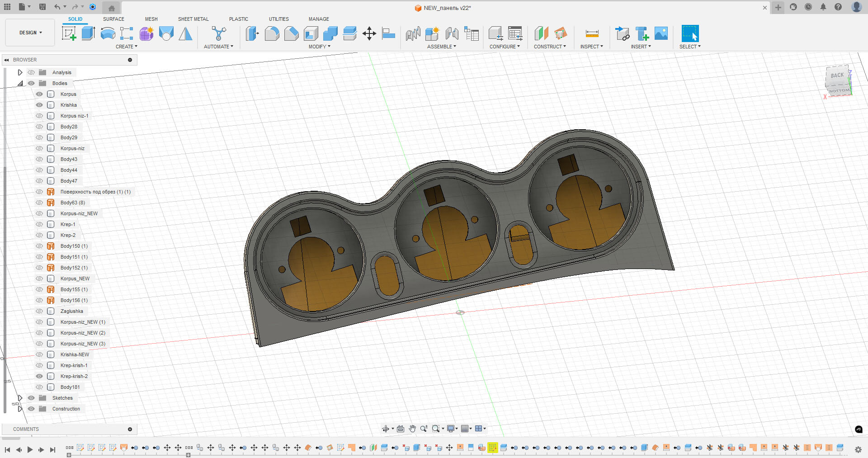Select the Create Sketch tool
This screenshot has width=868, height=458.
click(x=69, y=33)
